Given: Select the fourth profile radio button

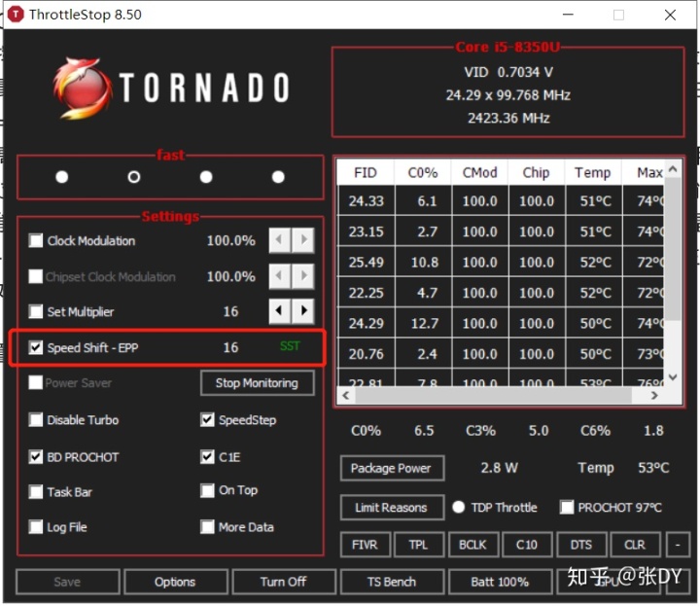Looking at the screenshot, I should (x=278, y=177).
